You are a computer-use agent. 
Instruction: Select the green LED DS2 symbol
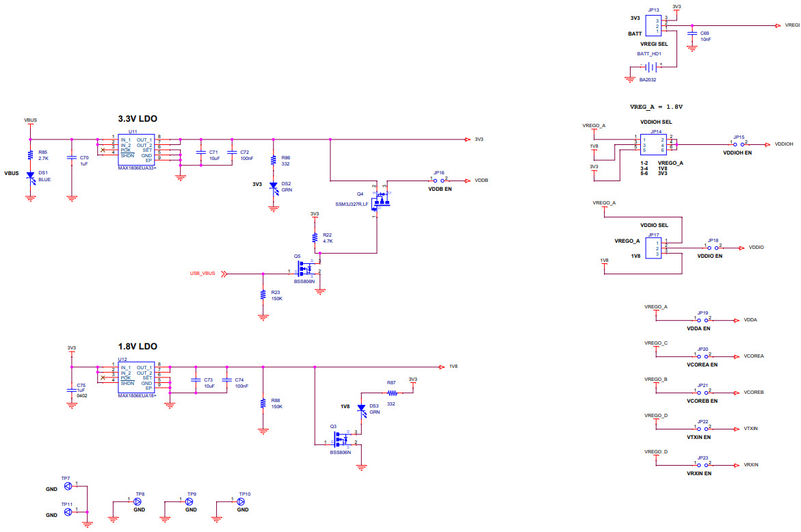(x=274, y=185)
